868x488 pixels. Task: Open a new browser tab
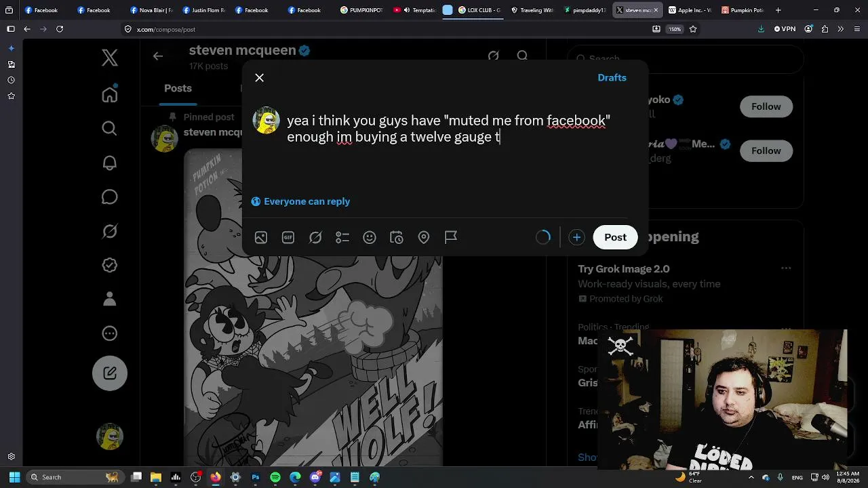pyautogui.click(x=778, y=10)
